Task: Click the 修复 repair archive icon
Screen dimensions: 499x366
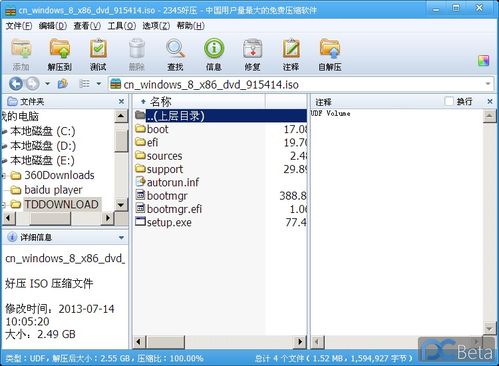Action: (252, 55)
